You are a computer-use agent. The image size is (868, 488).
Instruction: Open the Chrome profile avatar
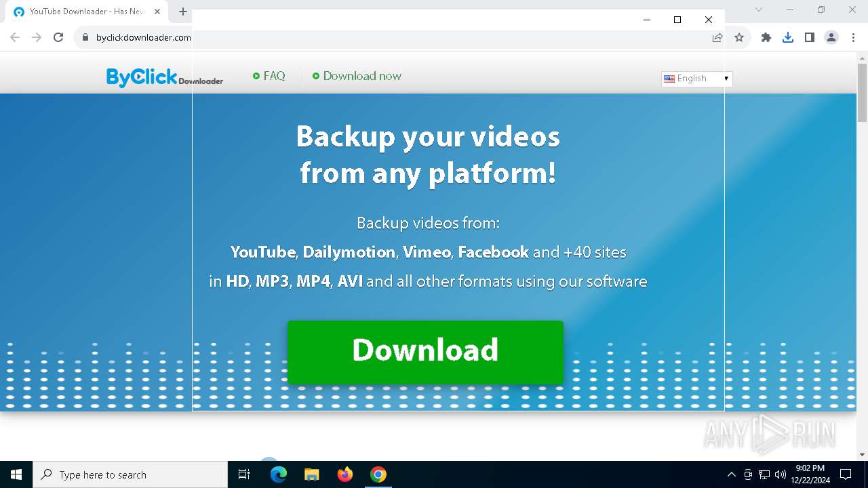[831, 37]
